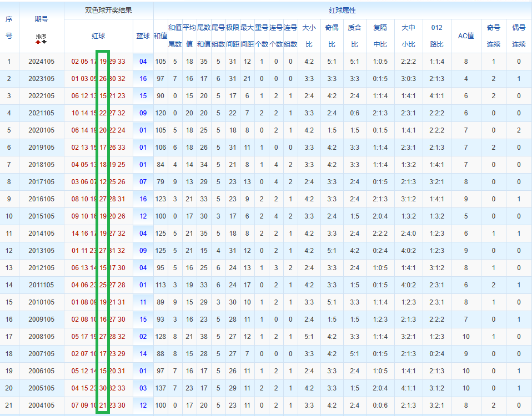Click the 质合比 column header
Viewport: 532px width, 416px height.
(354, 35)
